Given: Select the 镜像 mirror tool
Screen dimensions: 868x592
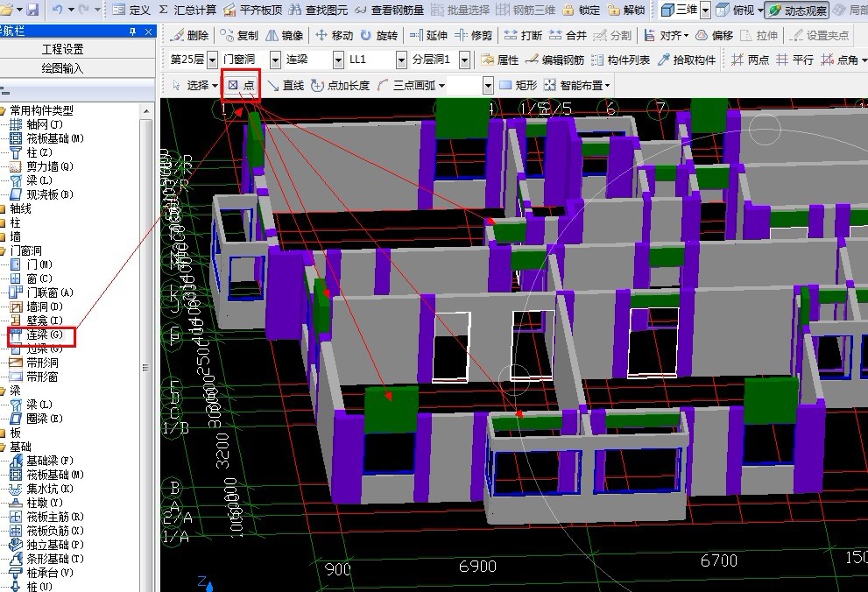Looking at the screenshot, I should [285, 35].
